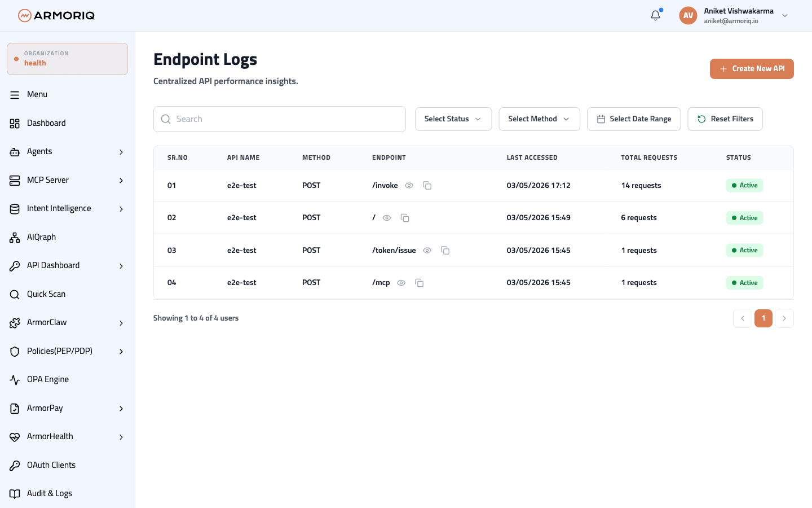Click the TOTAL REQUESTS column header
Screen dimensions: 812x508
point(649,158)
